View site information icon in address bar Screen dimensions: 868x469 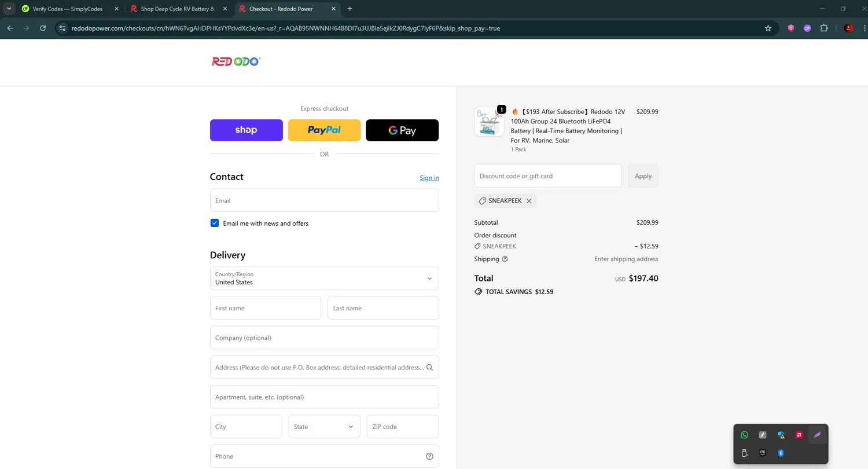(x=62, y=28)
